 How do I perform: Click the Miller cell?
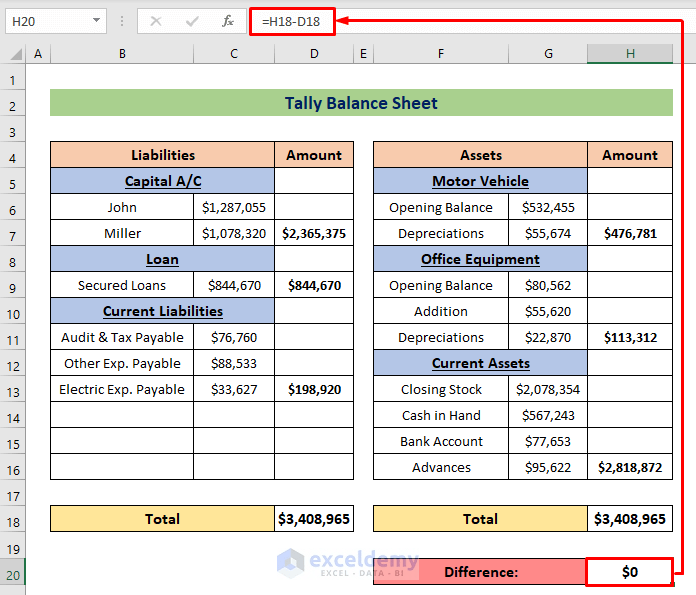122,233
